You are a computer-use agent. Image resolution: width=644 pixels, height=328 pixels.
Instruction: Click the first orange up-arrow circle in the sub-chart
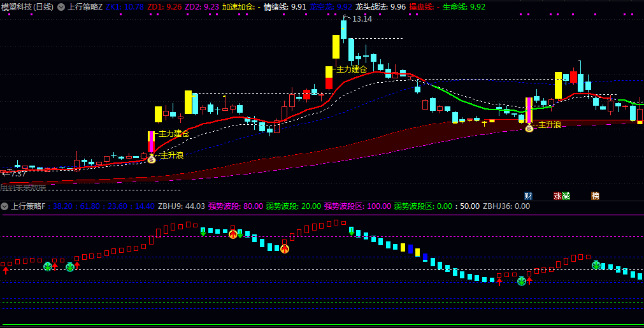233,234
